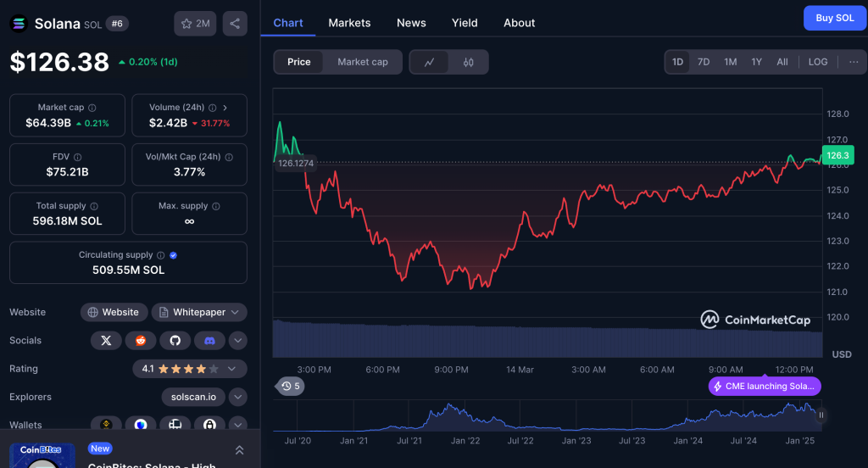The width and height of the screenshot is (868, 468).
Task: Share the Solana page
Action: click(x=235, y=24)
